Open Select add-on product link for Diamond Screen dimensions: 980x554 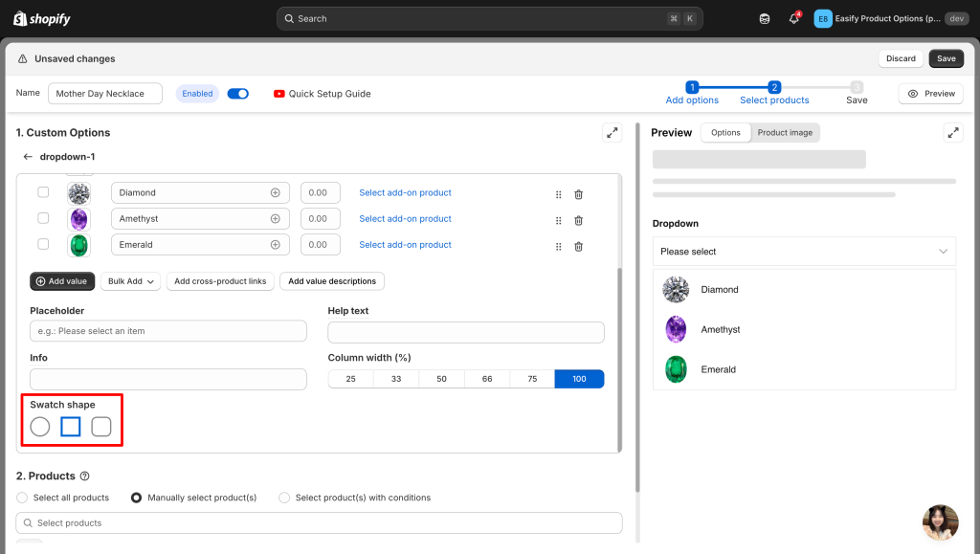[405, 193]
